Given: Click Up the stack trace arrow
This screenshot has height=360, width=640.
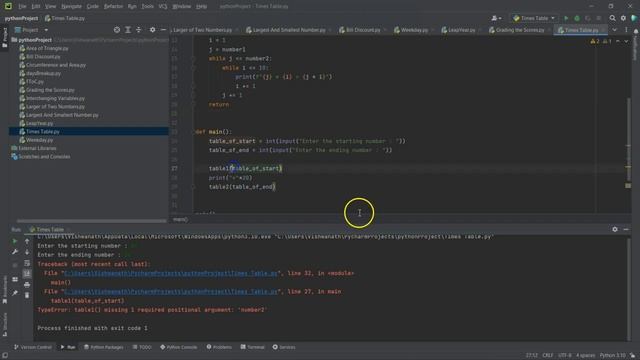Looking at the screenshot, I should (x=27, y=241).
